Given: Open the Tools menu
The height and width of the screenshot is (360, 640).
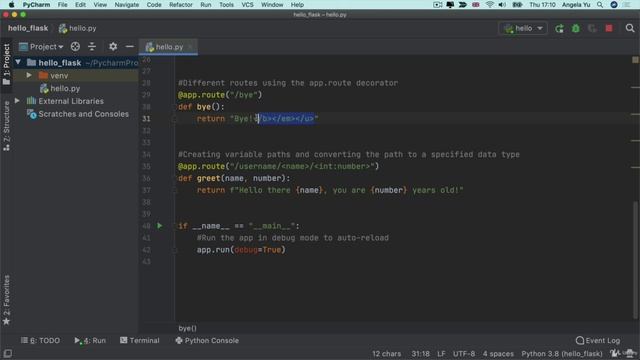Looking at the screenshot, I should [x=226, y=5].
